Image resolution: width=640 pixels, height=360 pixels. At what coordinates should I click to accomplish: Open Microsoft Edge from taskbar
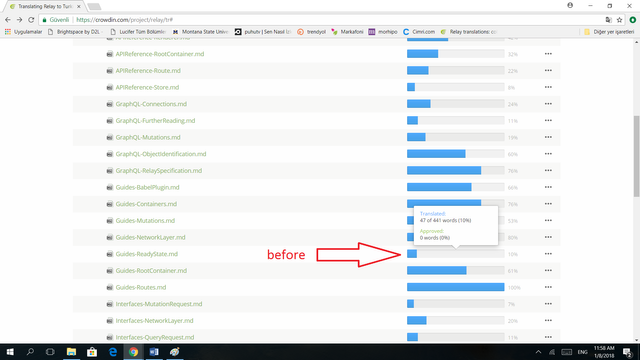pyautogui.click(x=113, y=352)
